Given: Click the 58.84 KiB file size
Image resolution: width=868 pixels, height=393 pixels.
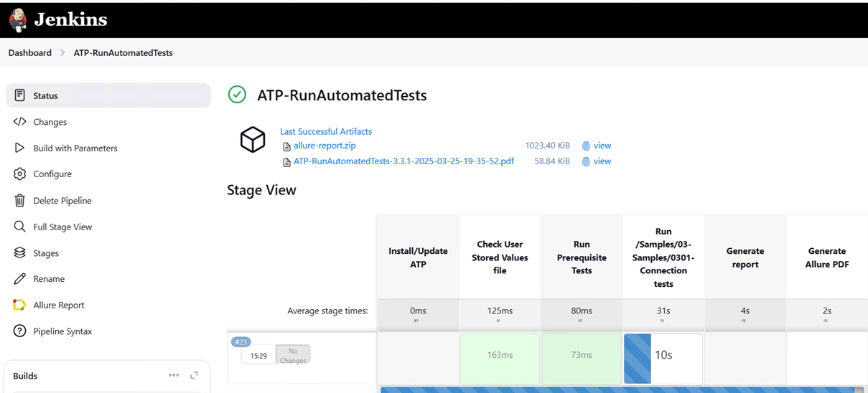Looking at the screenshot, I should 552,161.
